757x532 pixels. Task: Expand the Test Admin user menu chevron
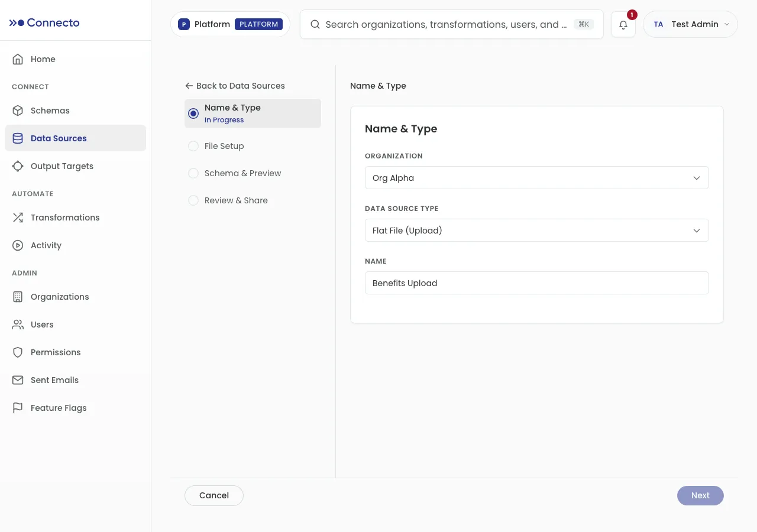727,24
